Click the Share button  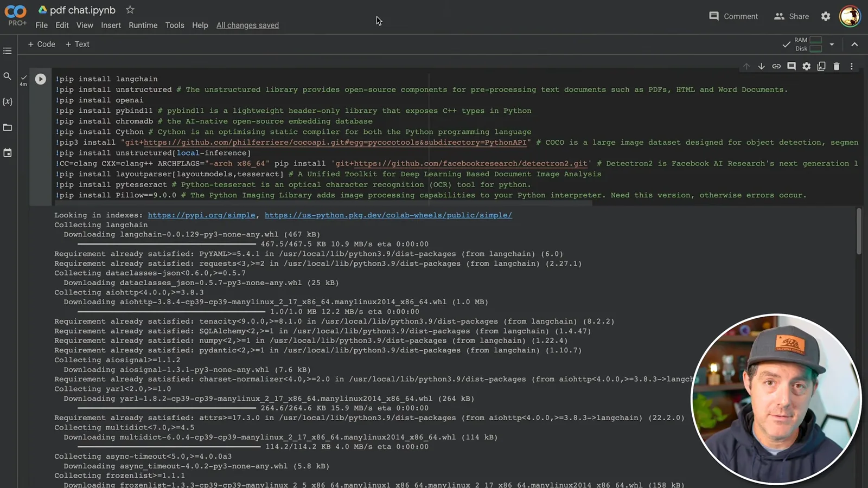[x=792, y=16]
